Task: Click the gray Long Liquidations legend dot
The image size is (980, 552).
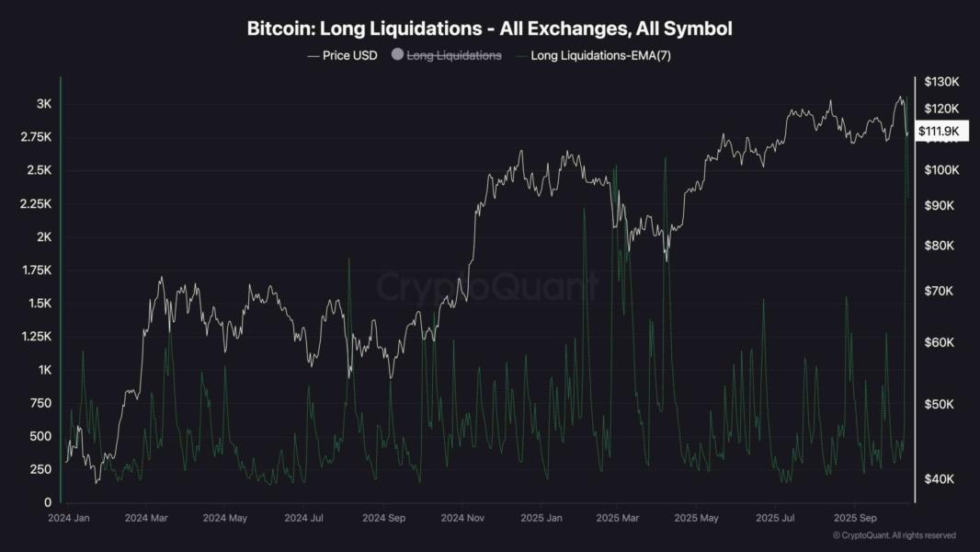Action: 397,55
